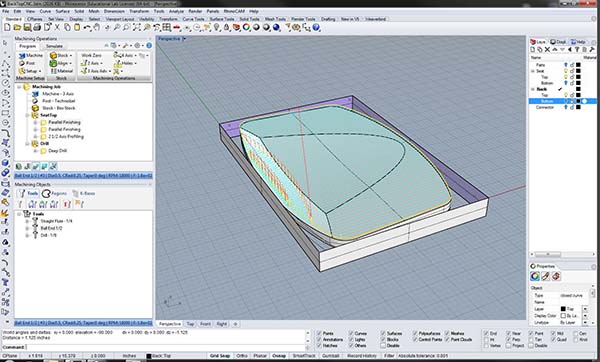This screenshot has width=600, height=362.
Task: Open the 2 Axis operations dropdown
Action: pyautogui.click(x=102, y=63)
